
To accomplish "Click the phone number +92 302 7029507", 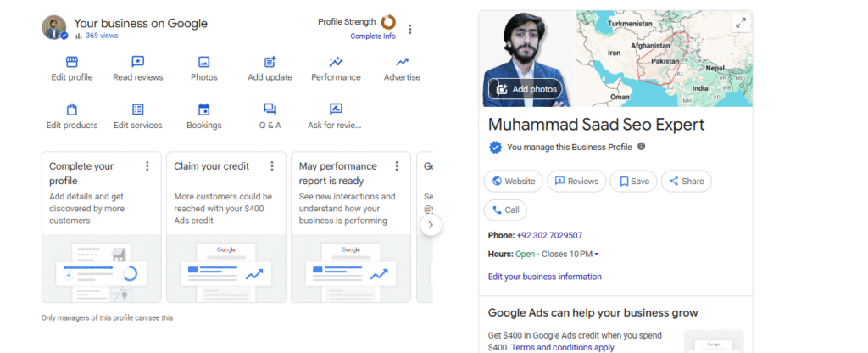I will pyautogui.click(x=549, y=236).
